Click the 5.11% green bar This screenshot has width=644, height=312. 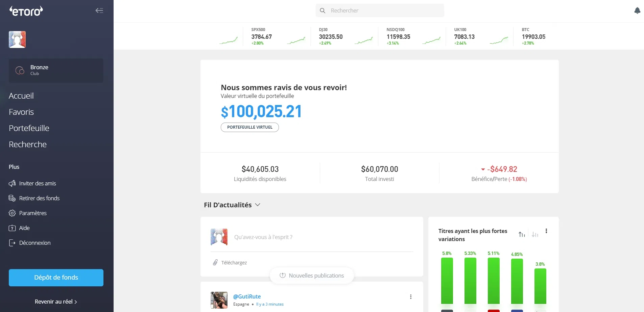(x=494, y=281)
